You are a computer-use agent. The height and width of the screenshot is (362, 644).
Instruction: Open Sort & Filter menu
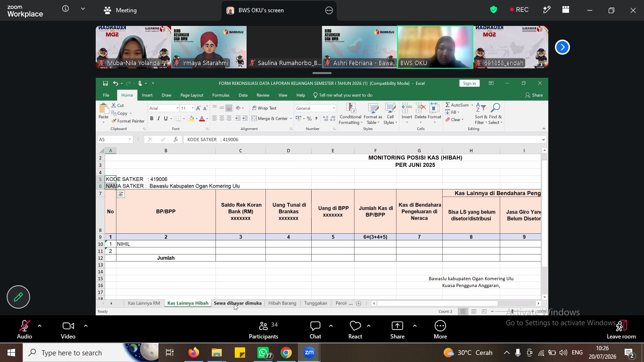pos(481,114)
